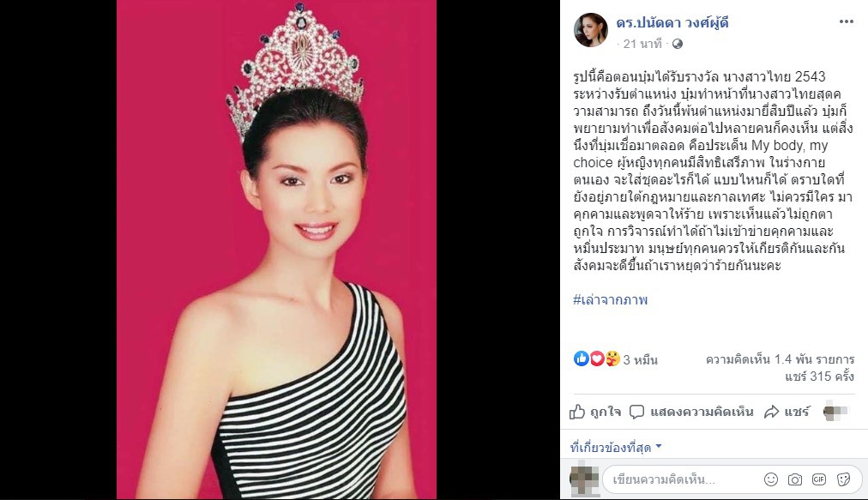Open the 21 นาที timestamp link
The height and width of the screenshot is (500, 868).
642,44
